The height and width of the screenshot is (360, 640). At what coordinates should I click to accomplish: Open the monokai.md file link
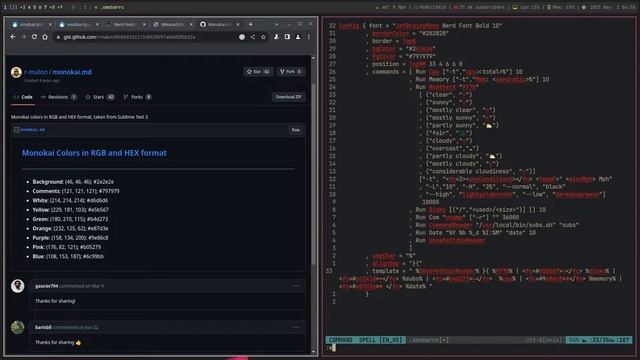tap(33, 130)
